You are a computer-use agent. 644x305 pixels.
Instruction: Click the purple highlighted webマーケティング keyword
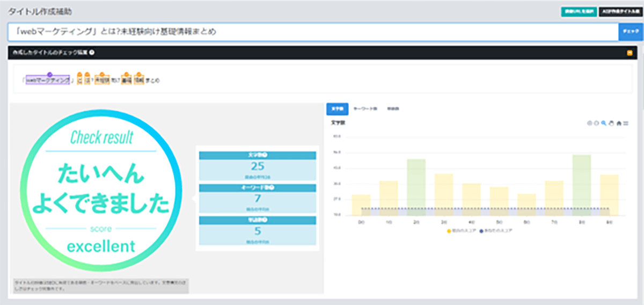48,81
